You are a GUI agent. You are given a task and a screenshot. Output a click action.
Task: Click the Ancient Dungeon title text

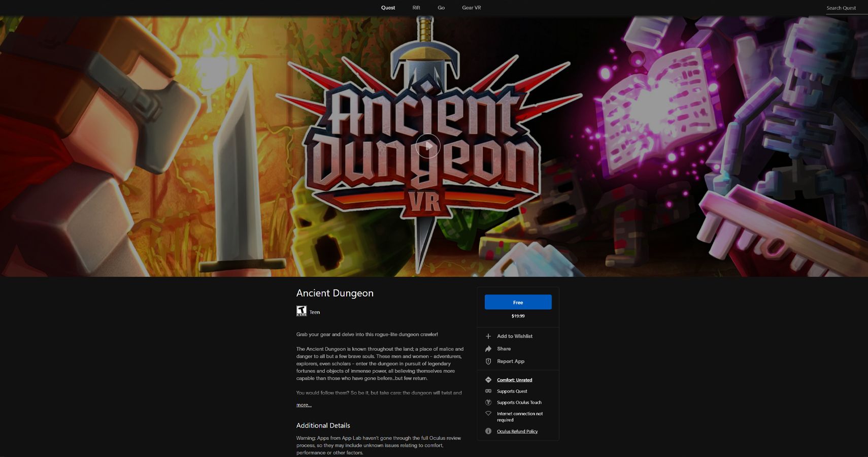(335, 293)
